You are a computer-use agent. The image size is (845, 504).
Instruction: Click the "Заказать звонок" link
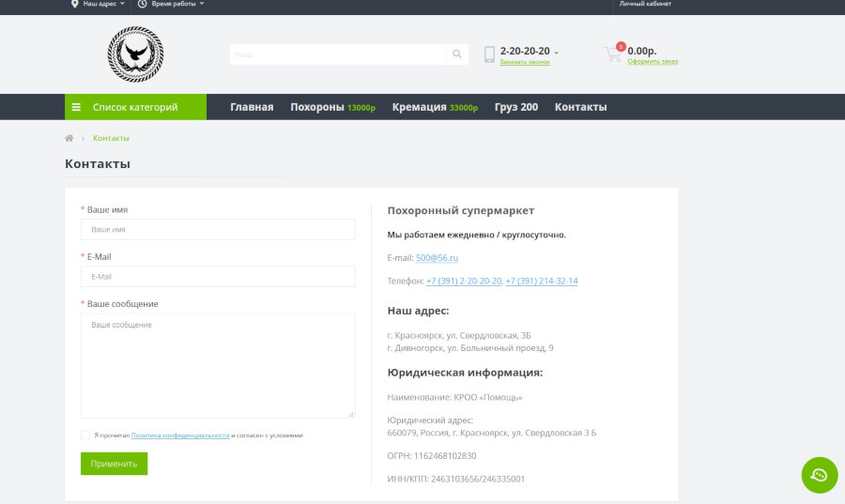[525, 62]
